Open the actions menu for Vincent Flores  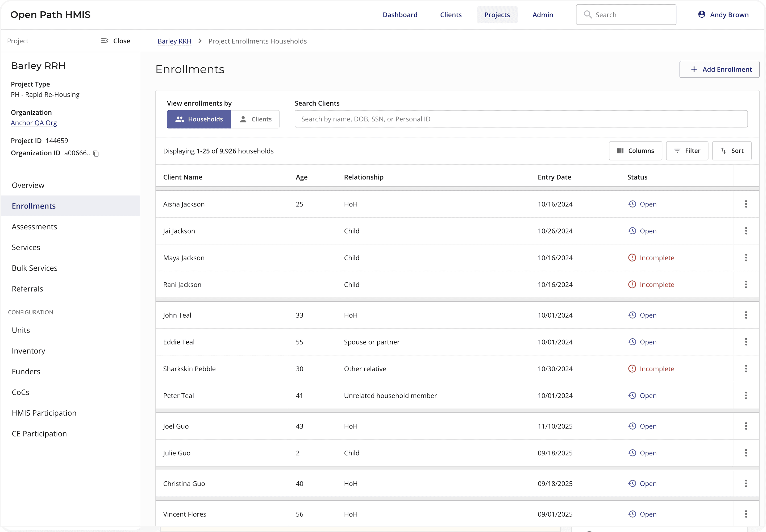pos(746,514)
